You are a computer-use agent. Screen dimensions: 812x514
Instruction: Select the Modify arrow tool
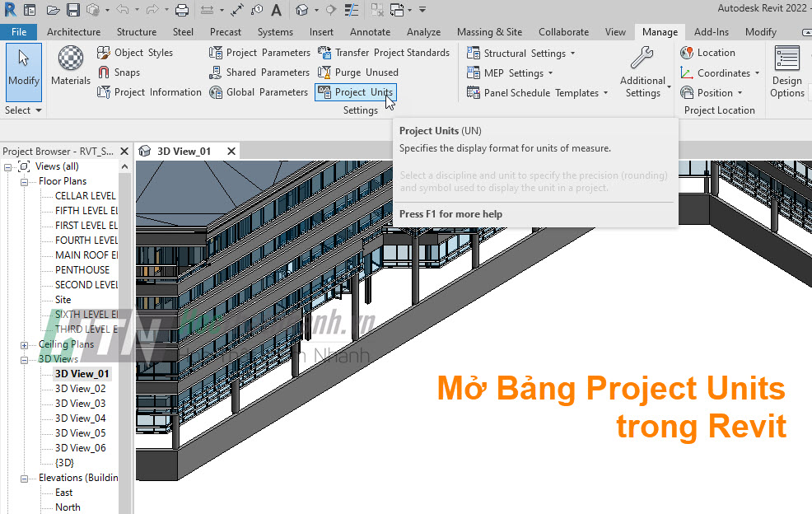point(24,72)
